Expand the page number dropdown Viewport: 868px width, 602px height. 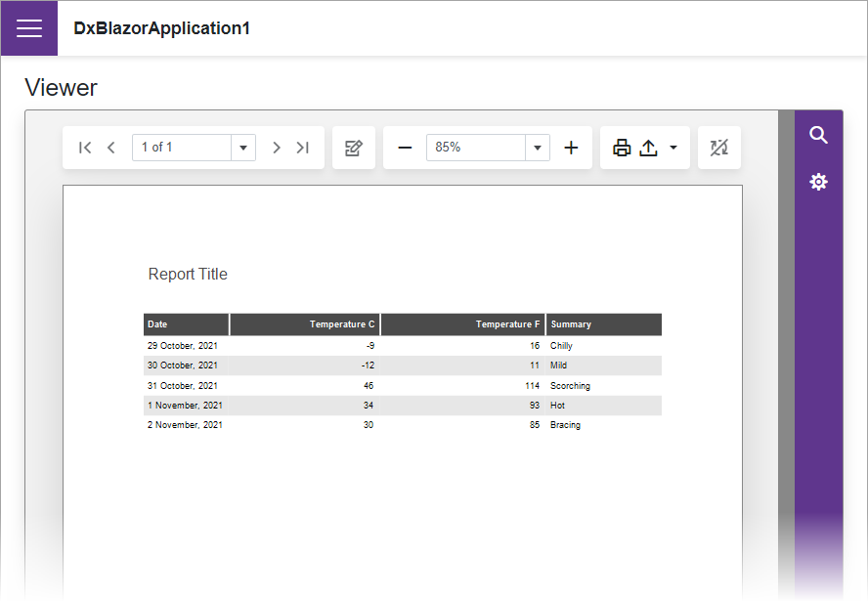[243, 148]
